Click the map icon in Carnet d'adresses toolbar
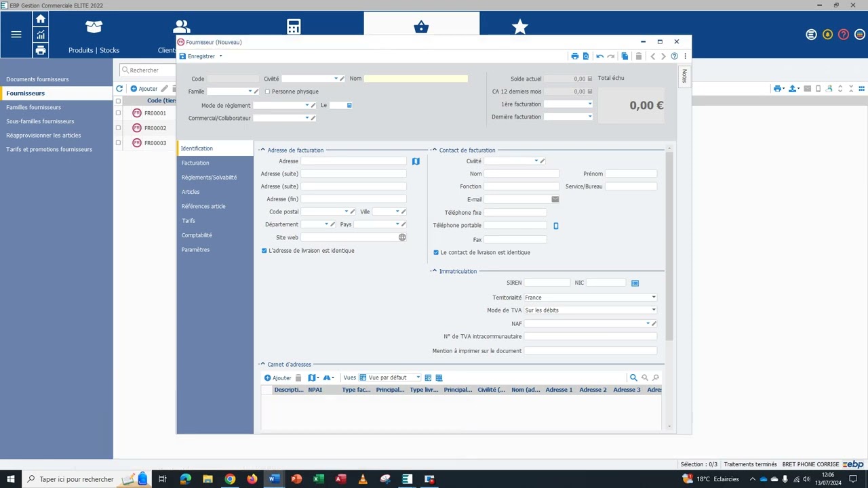The height and width of the screenshot is (488, 868). point(313,378)
